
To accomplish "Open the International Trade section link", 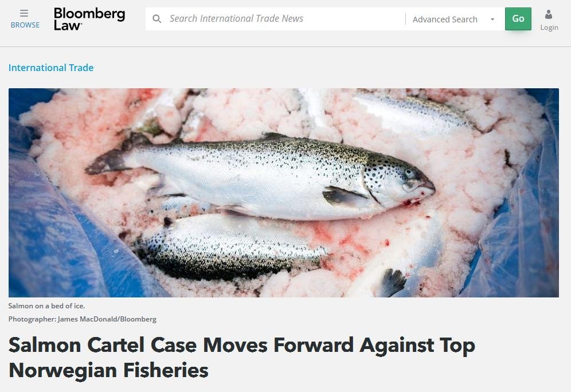I will point(51,68).
